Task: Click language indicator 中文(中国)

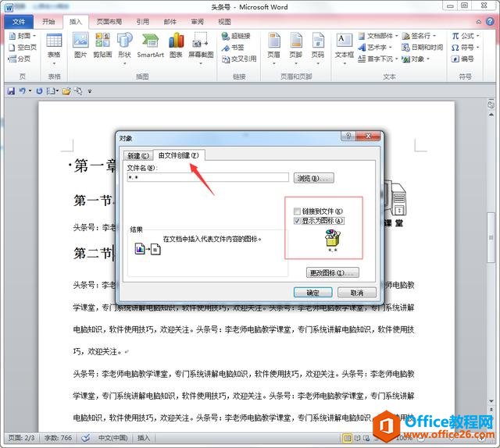Action: pos(112,438)
